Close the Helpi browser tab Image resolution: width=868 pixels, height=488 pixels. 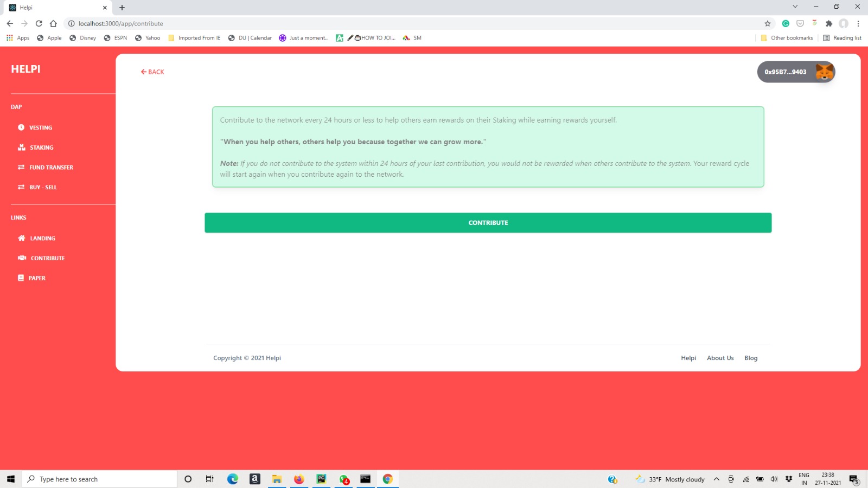pyautogui.click(x=105, y=8)
